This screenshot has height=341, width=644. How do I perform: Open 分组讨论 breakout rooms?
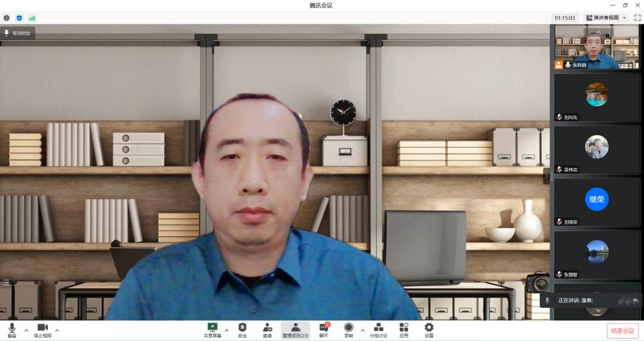(x=378, y=329)
